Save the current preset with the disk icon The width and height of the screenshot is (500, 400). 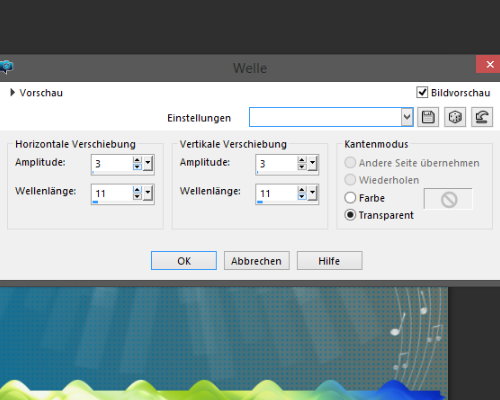(x=428, y=117)
